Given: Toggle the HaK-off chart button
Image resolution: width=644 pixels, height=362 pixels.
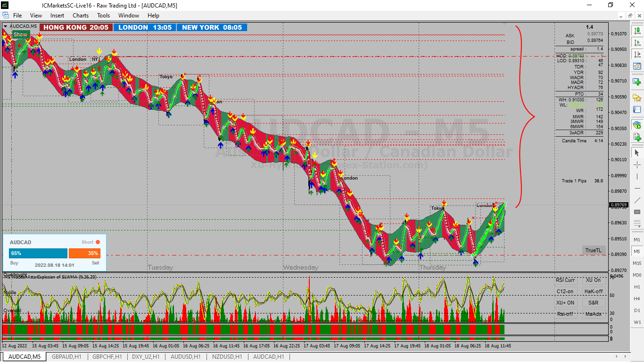Looking at the screenshot, I should click(594, 291).
